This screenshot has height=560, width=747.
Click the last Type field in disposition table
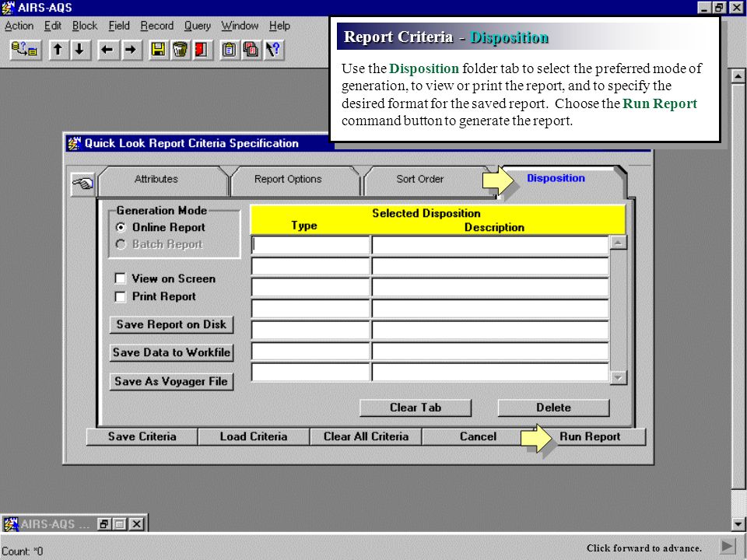[310, 372]
